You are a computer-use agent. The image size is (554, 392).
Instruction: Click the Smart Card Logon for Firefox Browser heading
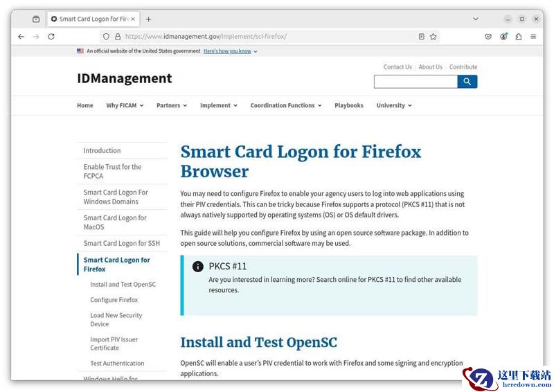coord(301,161)
